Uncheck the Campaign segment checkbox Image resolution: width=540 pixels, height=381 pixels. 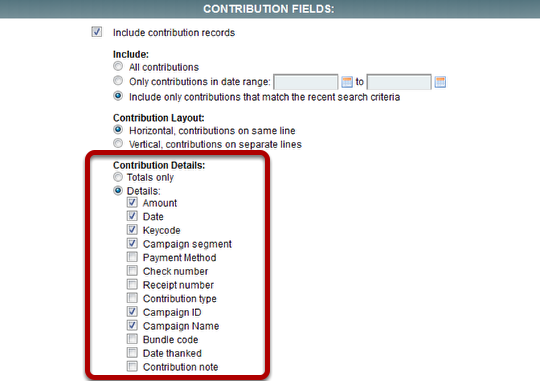point(132,243)
